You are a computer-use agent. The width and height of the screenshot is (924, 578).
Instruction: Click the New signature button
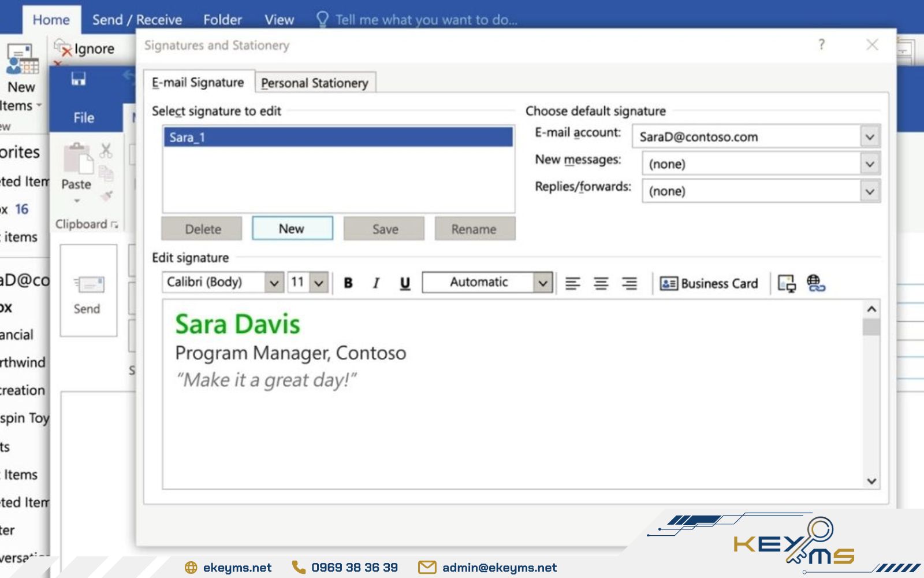coord(292,229)
